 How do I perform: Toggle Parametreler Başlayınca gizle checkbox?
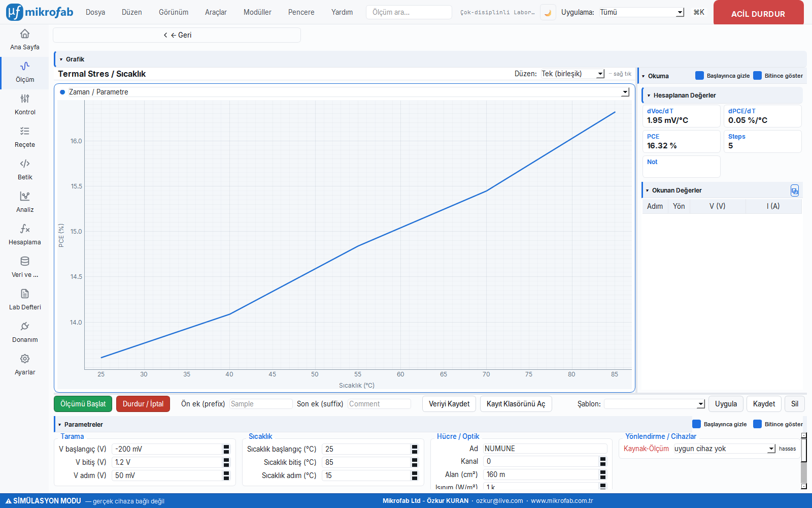point(696,424)
